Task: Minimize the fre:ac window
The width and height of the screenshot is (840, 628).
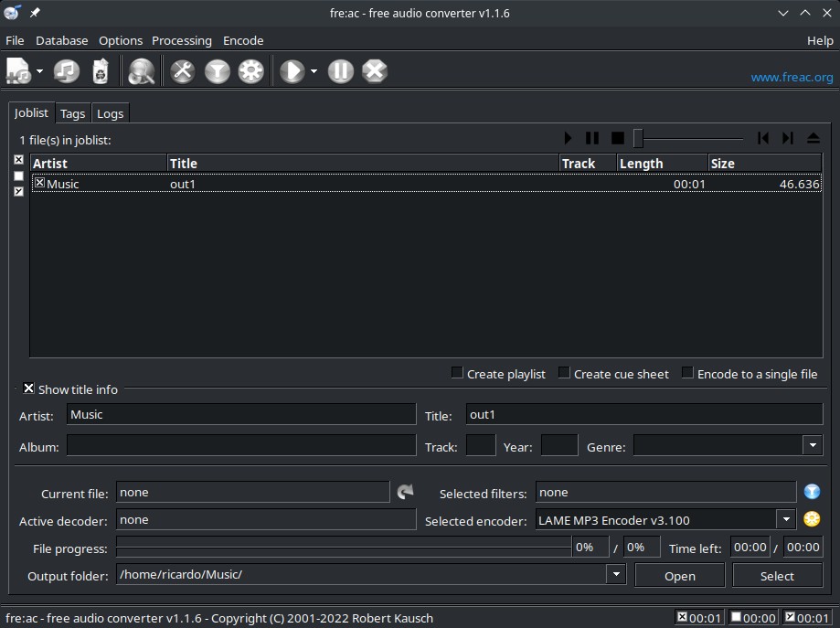Action: click(x=783, y=13)
